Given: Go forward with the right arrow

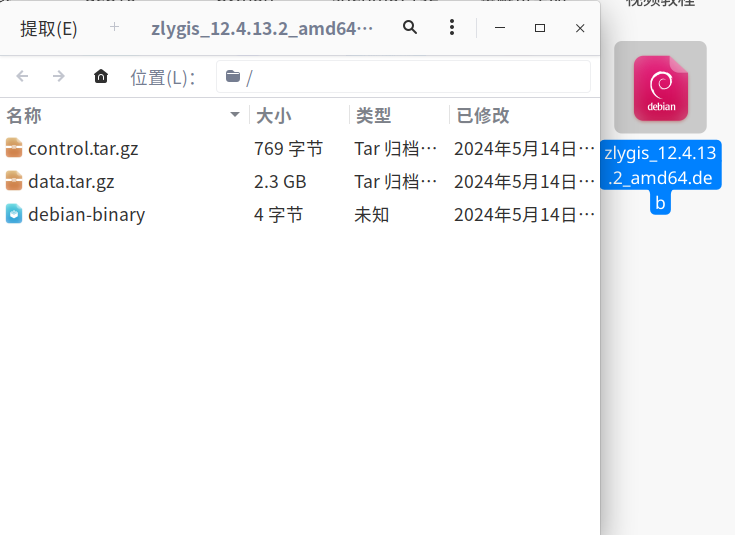Looking at the screenshot, I should coord(59,76).
